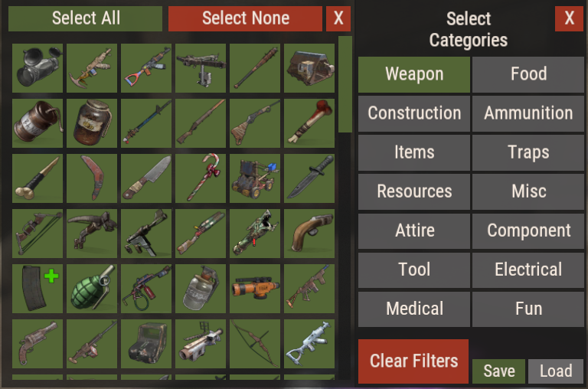Click the Select All button
588x389 pixels.
point(86,18)
